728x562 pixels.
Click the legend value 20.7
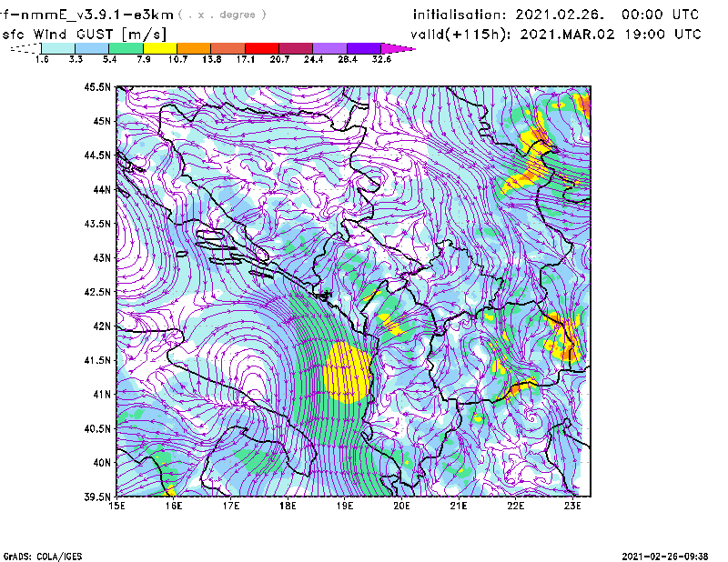(279, 59)
